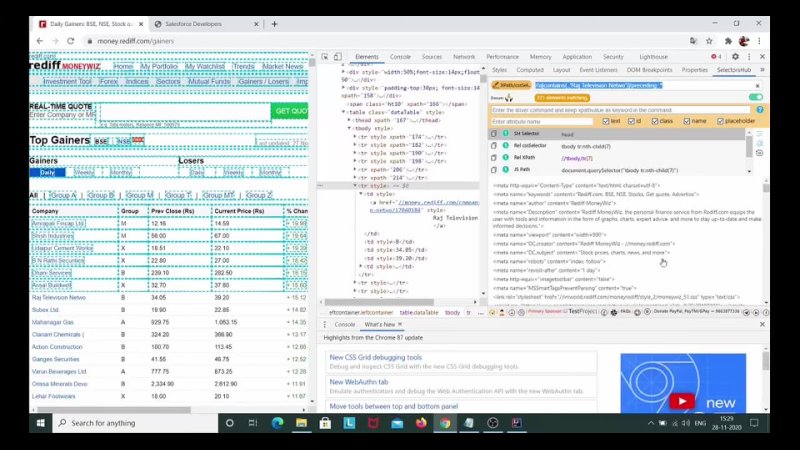Viewport: 800px width, 450px height.
Task: Toggle the device toolbar icon in DevTools
Action: click(x=338, y=57)
